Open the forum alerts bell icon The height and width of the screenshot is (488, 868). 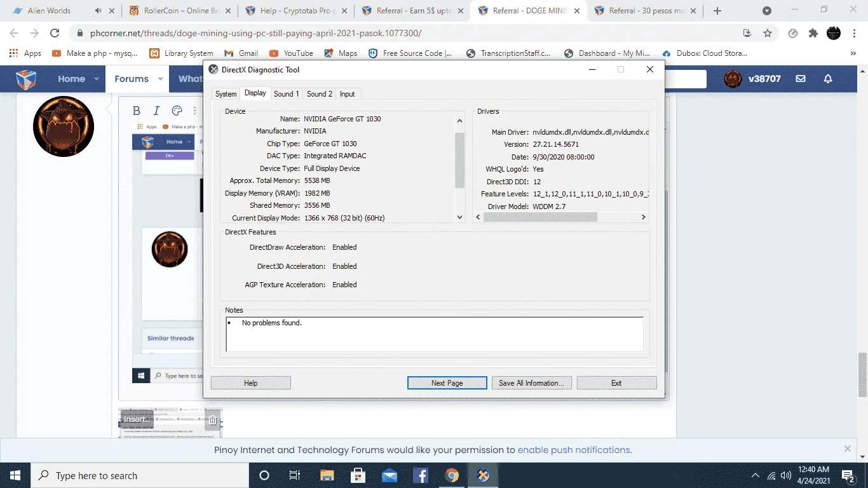pos(828,79)
